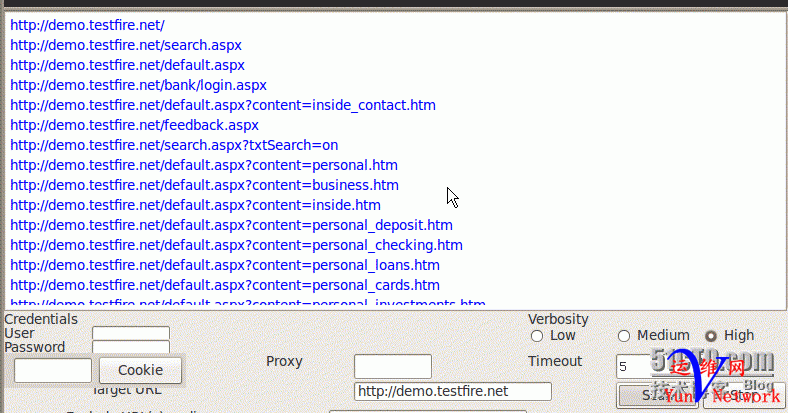Open the feedback.aspx URL link
Image resolution: width=788 pixels, height=413 pixels.
coord(134,125)
